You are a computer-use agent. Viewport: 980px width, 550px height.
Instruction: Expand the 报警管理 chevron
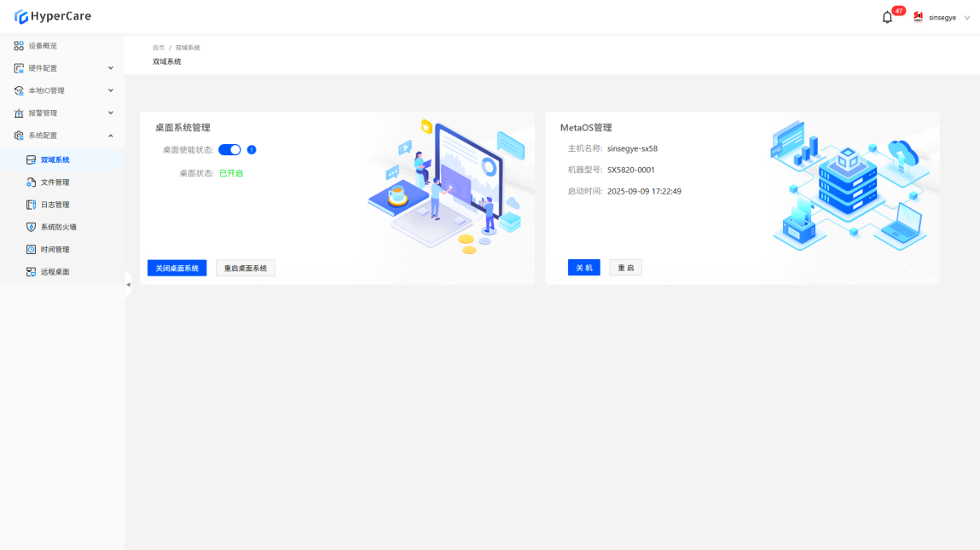111,113
